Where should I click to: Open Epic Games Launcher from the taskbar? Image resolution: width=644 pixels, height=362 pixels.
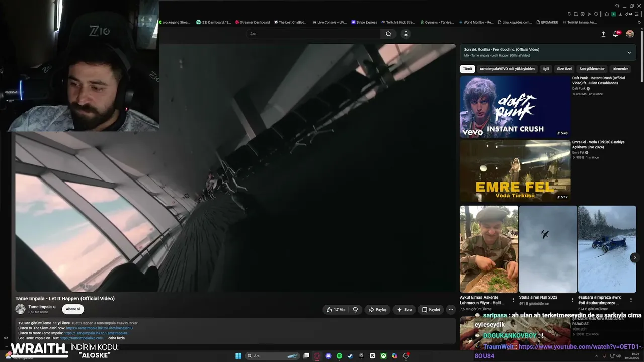tap(361, 356)
